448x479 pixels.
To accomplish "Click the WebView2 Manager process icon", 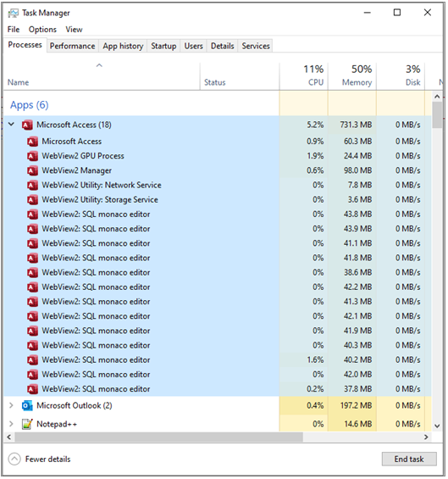I will pos(32,170).
